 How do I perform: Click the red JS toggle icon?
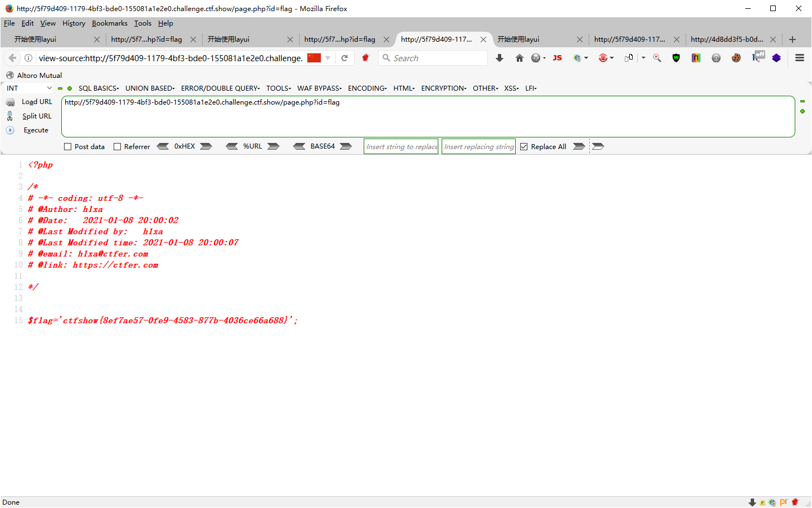tap(557, 58)
